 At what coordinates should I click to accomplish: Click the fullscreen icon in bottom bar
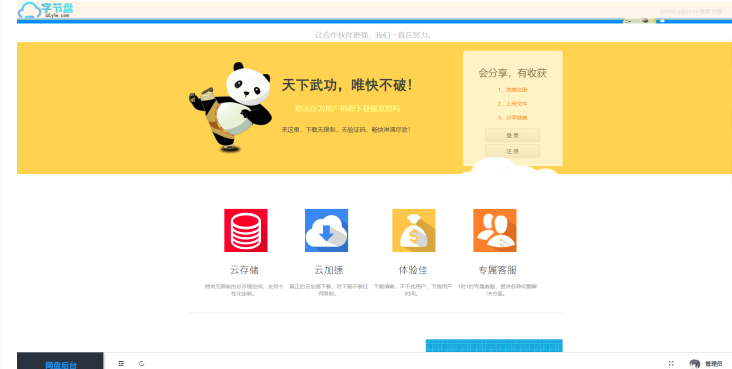point(671,363)
